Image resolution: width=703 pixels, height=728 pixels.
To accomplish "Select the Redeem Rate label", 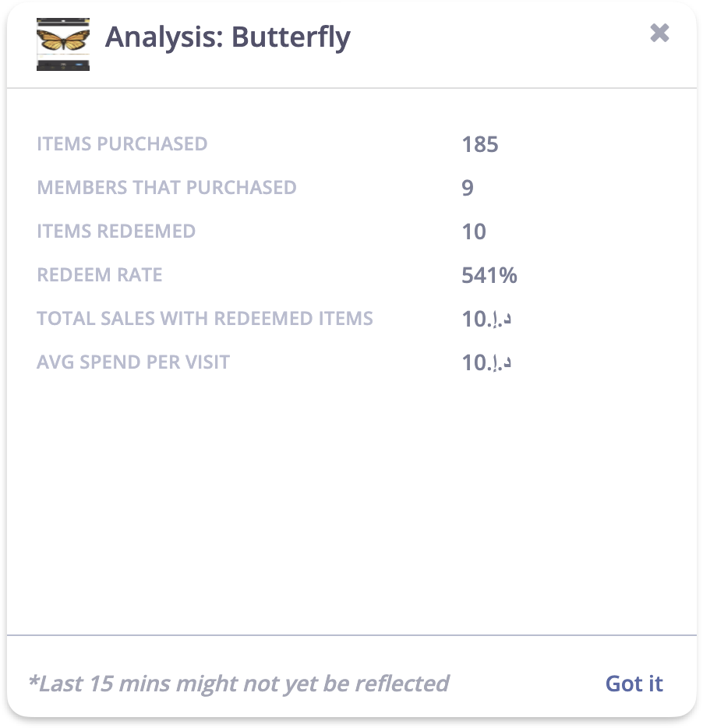I will (99, 275).
